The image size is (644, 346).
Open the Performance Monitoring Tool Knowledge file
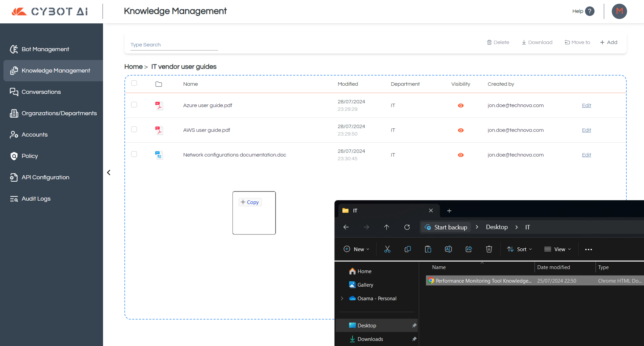click(x=483, y=281)
